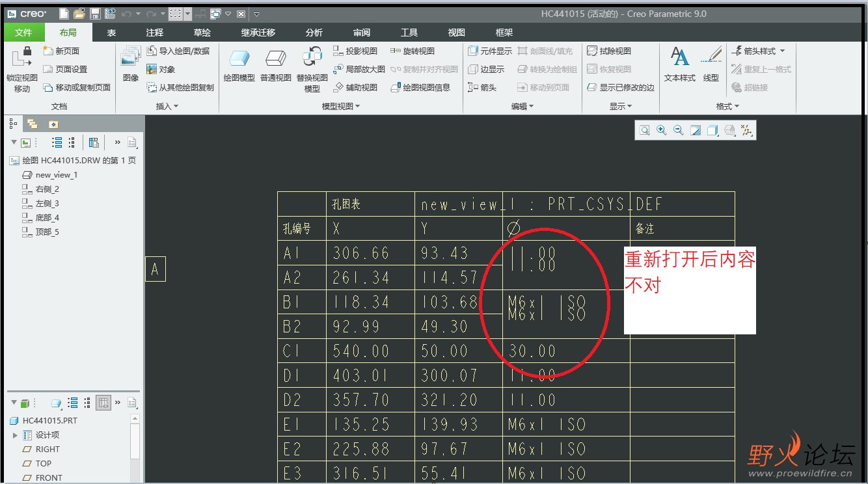Save the drawing with the floppy disk icon
868x484 pixels.
pos(95,14)
